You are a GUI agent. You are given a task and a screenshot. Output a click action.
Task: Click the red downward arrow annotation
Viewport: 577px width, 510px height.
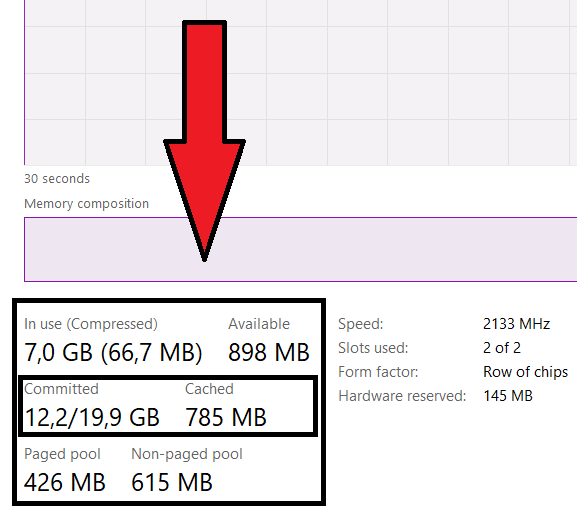204,140
